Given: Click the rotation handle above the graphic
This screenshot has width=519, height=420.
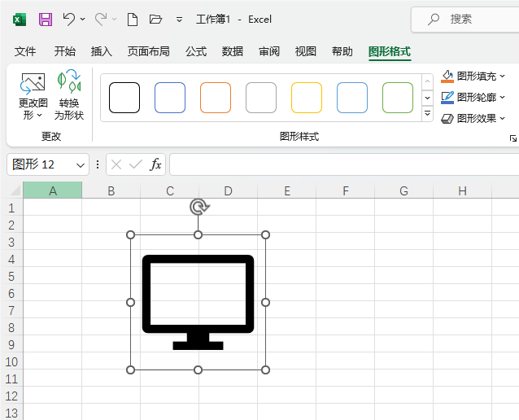Looking at the screenshot, I should tap(198, 207).
